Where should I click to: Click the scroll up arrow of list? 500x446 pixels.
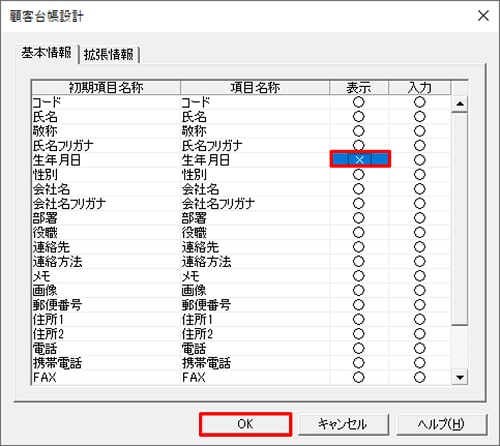[x=460, y=104]
